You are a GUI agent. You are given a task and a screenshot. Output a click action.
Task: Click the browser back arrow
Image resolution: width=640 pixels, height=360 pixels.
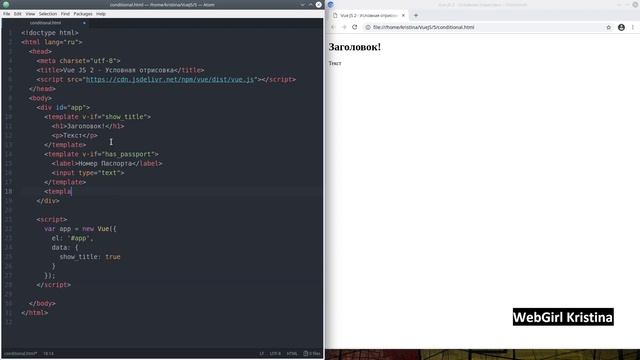pyautogui.click(x=333, y=27)
